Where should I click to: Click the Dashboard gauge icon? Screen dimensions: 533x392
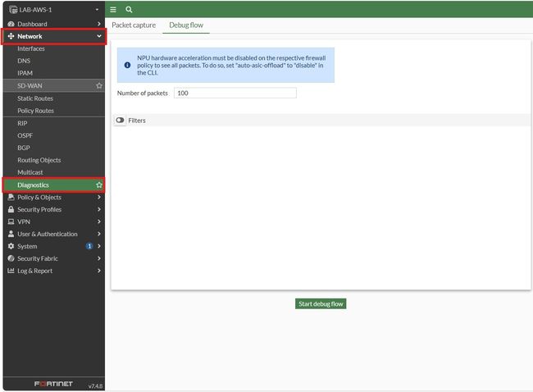pos(11,24)
